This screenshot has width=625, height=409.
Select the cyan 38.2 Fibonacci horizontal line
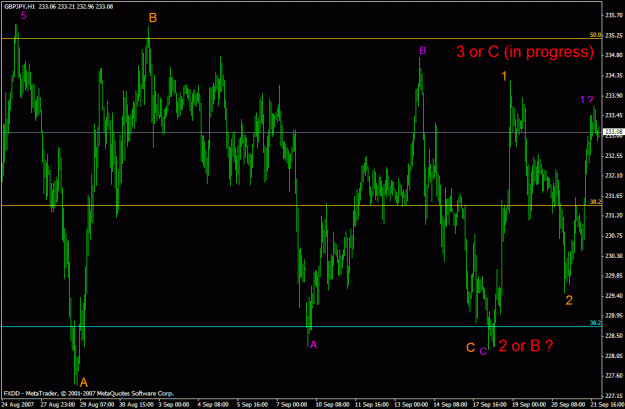(x=301, y=327)
